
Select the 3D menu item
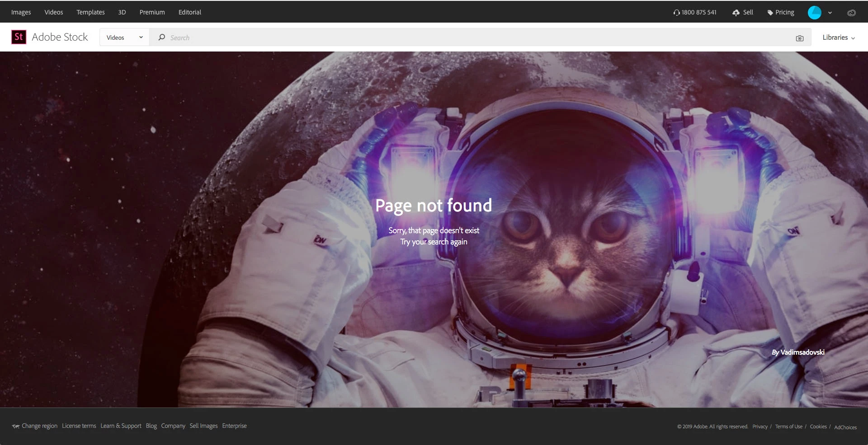[122, 12]
